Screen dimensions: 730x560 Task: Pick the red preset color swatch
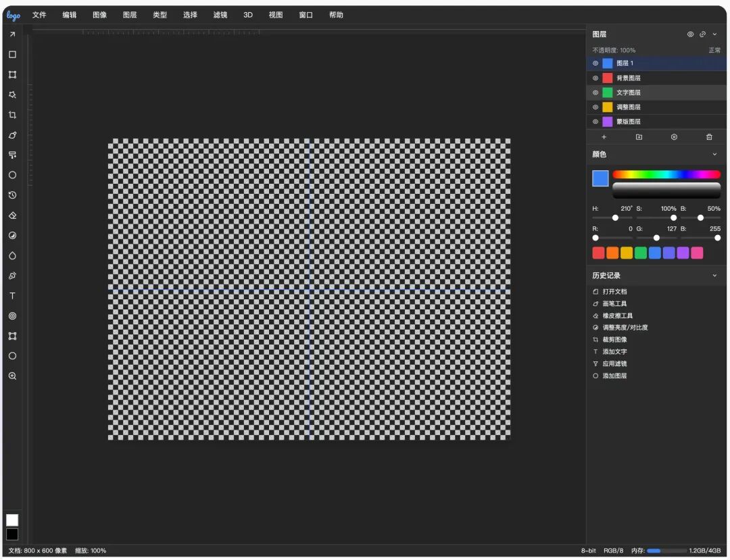pyautogui.click(x=598, y=253)
